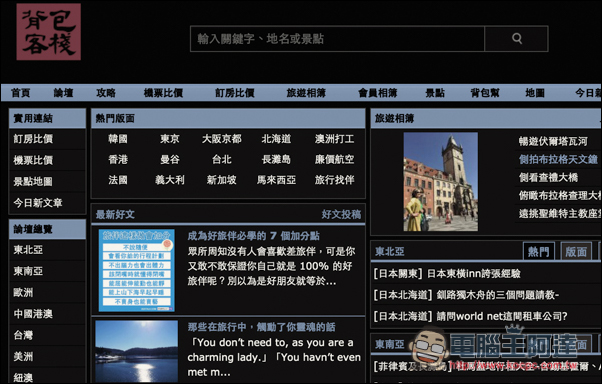Go to 廉價航空 hot board
The width and height of the screenshot is (602, 384).
pos(334,159)
